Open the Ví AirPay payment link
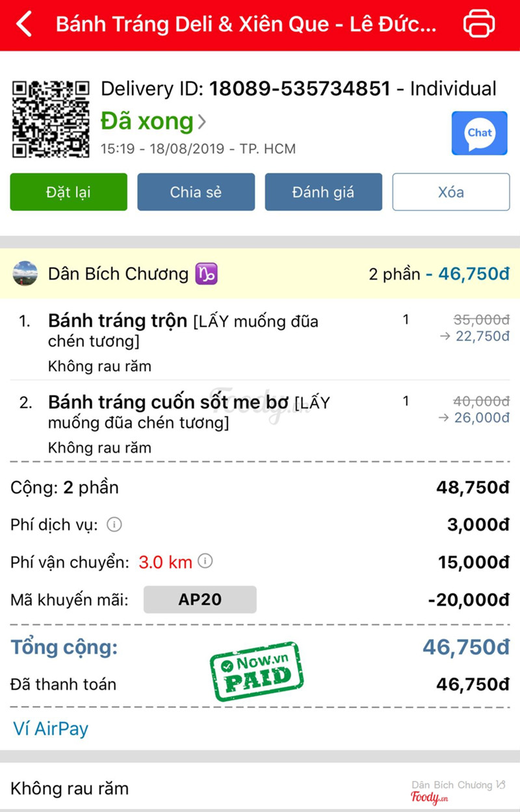This screenshot has width=520, height=812. 51,729
